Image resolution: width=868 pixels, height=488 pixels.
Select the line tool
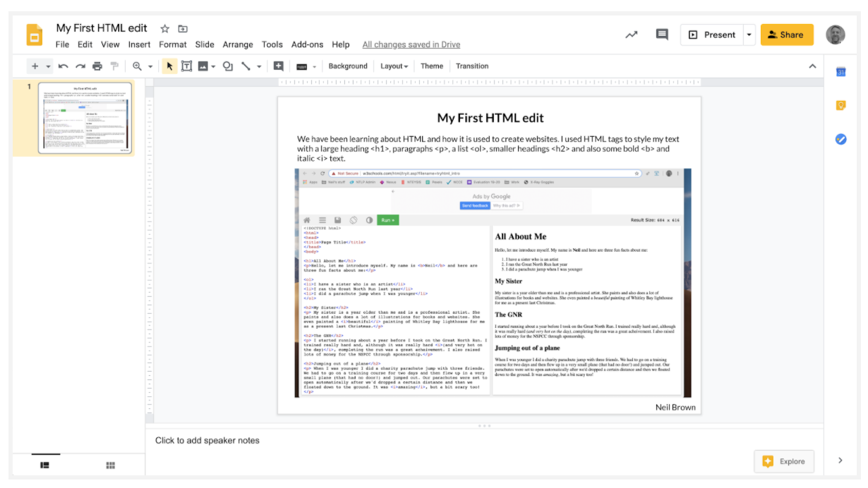246,66
